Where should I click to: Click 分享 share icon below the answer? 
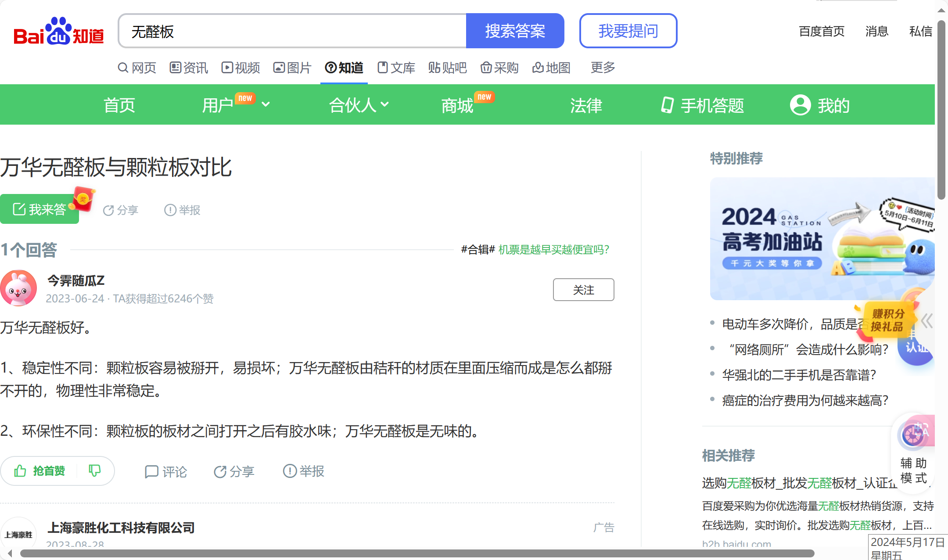[220, 472]
